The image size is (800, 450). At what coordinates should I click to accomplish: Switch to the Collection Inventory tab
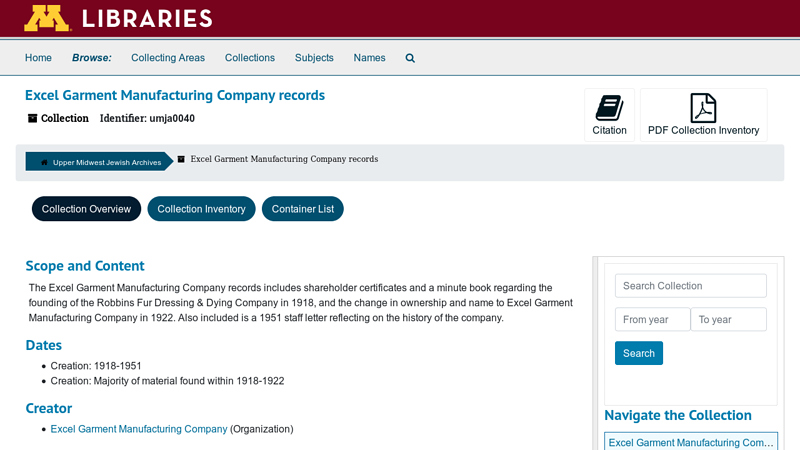tap(201, 209)
